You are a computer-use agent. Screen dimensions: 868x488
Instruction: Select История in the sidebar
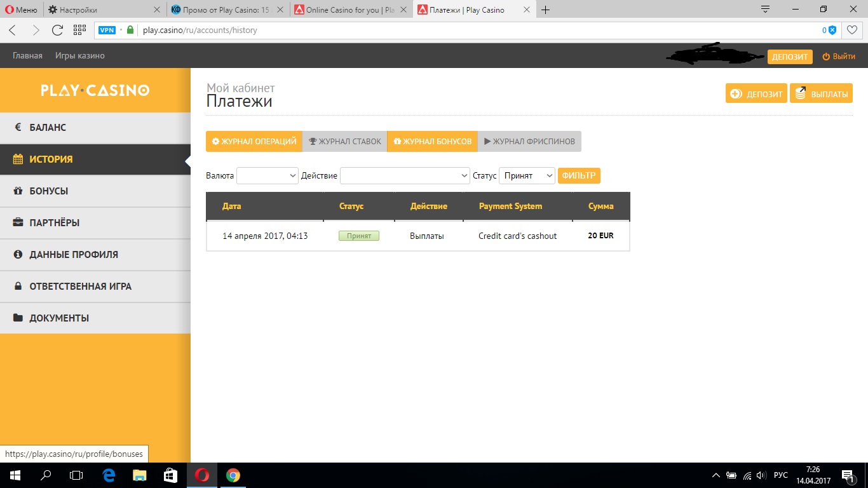(x=95, y=159)
